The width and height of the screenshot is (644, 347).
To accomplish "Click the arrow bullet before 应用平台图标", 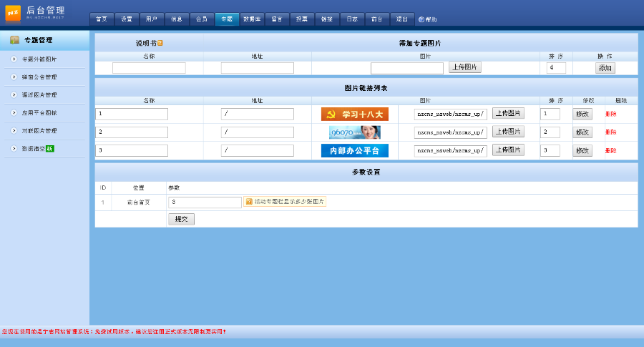I will pyautogui.click(x=14, y=112).
